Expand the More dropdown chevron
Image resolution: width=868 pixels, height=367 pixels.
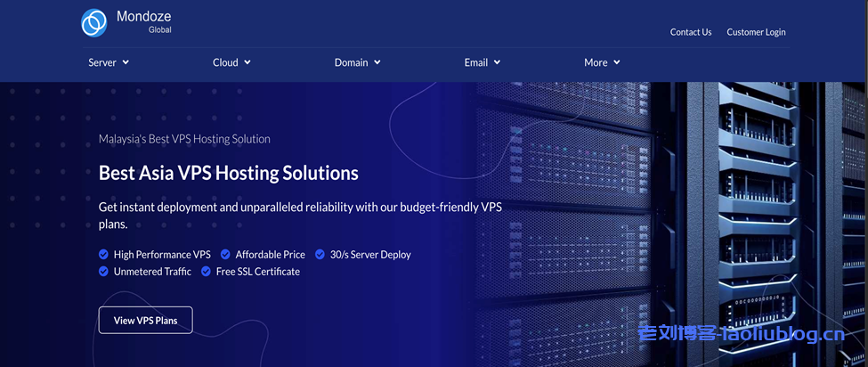617,62
